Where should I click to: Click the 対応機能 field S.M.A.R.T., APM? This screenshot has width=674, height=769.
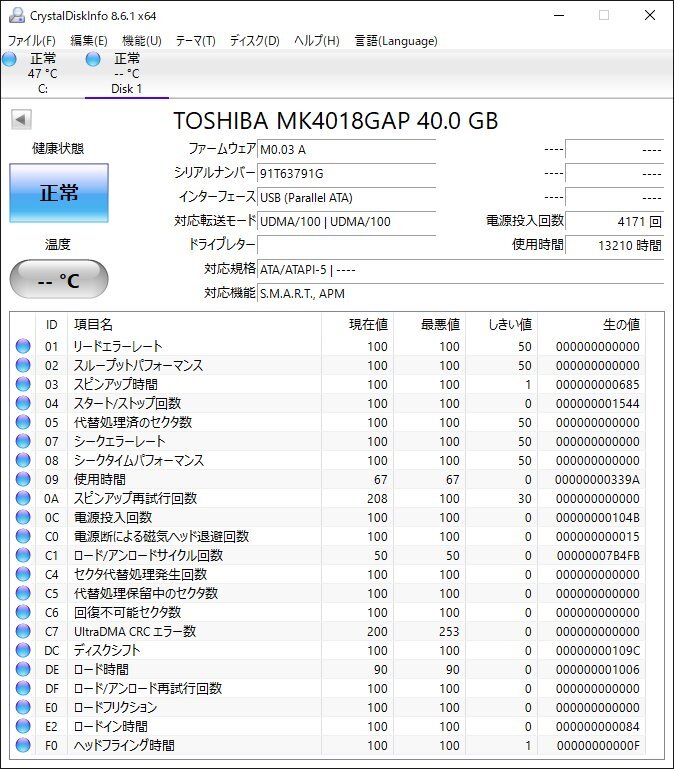pos(460,293)
